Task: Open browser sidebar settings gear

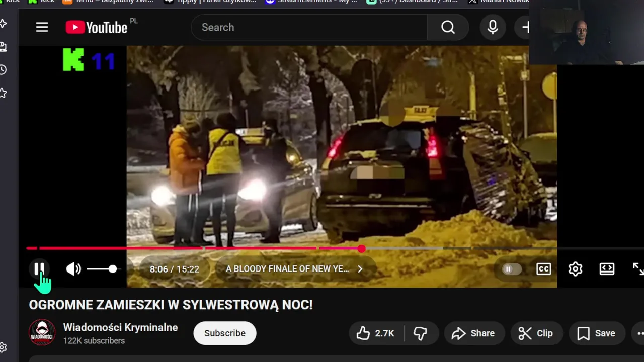Action: click(x=3, y=347)
